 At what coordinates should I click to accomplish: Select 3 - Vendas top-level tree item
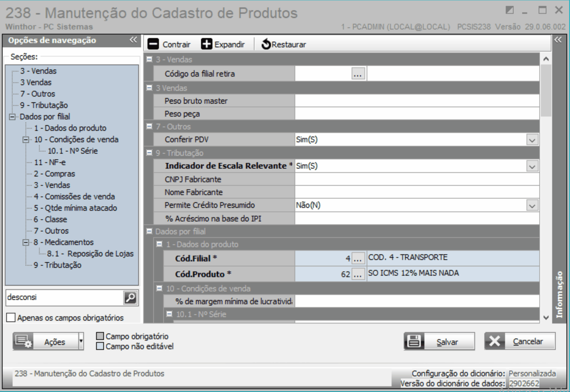(38, 71)
